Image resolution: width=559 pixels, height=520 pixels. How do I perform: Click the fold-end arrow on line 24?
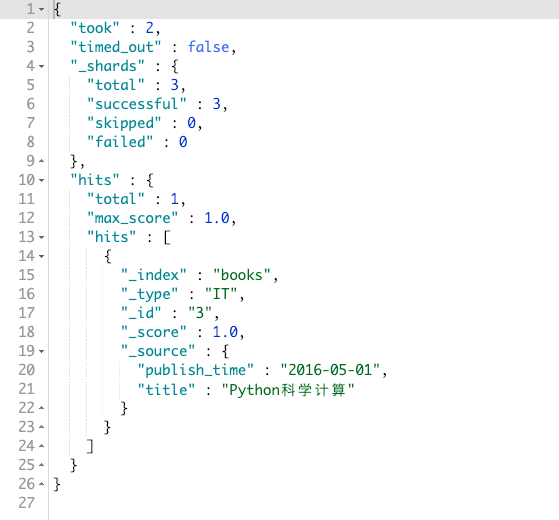coord(42,446)
